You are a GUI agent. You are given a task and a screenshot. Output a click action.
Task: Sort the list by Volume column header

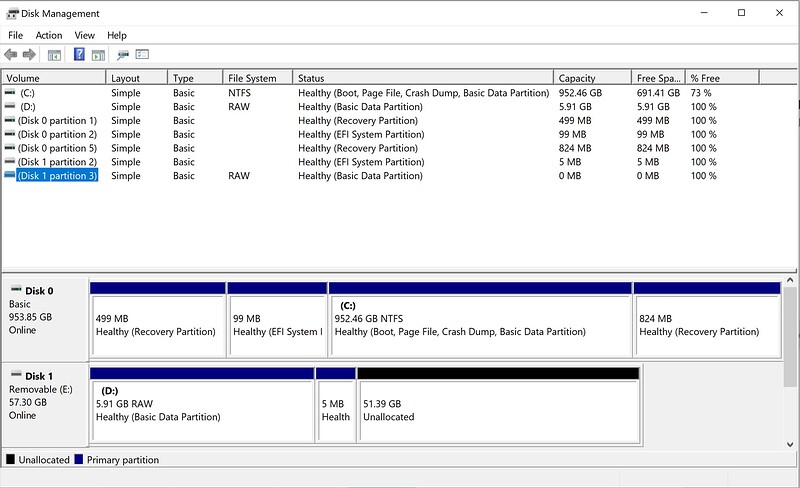coord(54,78)
